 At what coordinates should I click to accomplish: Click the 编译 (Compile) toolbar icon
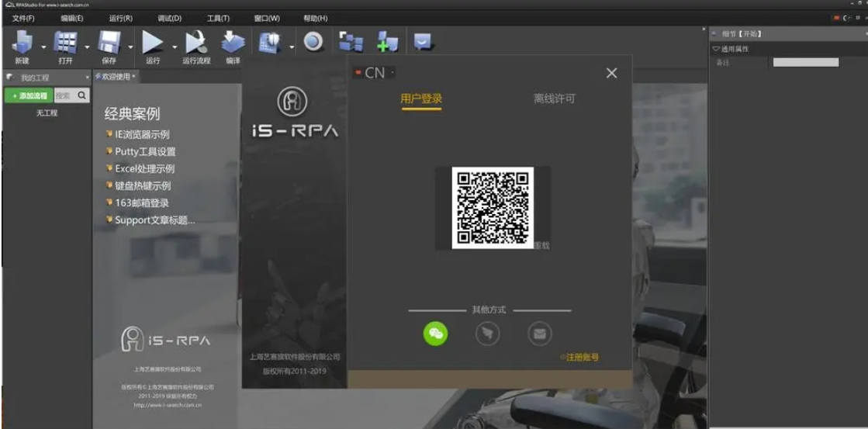(233, 43)
